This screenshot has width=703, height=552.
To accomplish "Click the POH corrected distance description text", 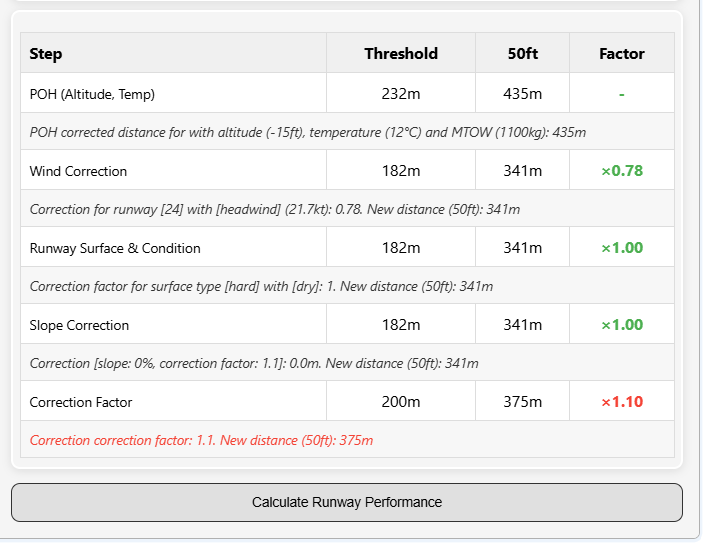I will point(307,132).
